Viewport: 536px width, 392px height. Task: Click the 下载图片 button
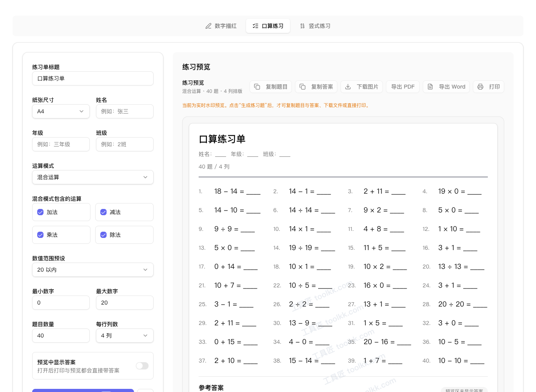tap(362, 87)
